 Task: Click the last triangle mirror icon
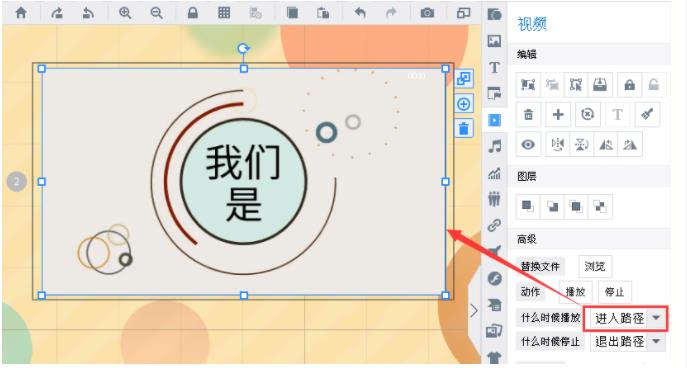click(630, 144)
